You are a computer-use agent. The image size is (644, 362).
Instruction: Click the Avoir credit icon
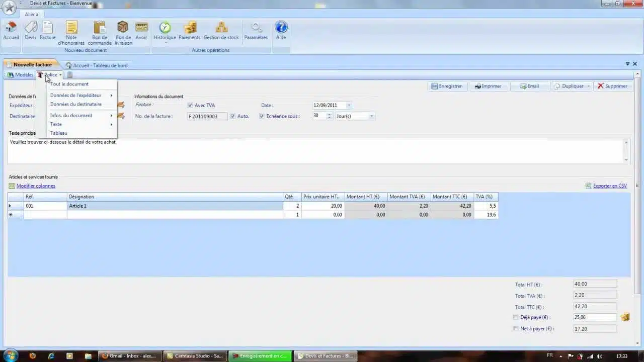(141, 28)
